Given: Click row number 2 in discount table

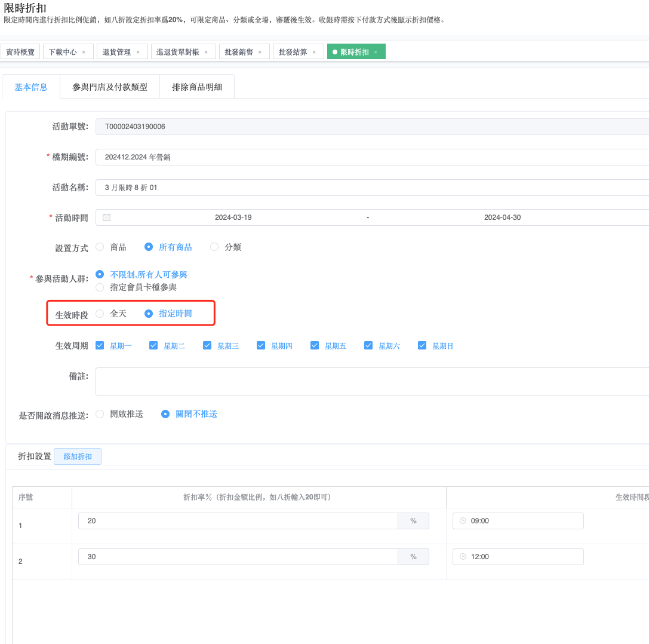Looking at the screenshot, I should click(x=20, y=562).
